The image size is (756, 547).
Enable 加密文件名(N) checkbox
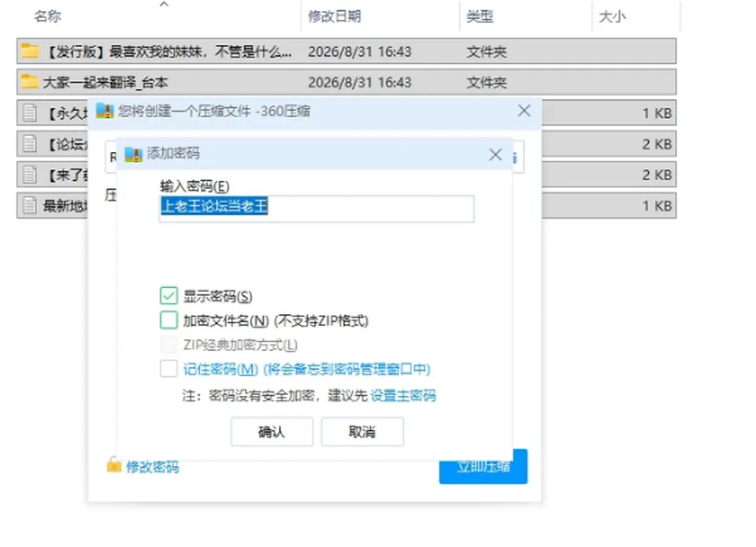click(x=169, y=320)
